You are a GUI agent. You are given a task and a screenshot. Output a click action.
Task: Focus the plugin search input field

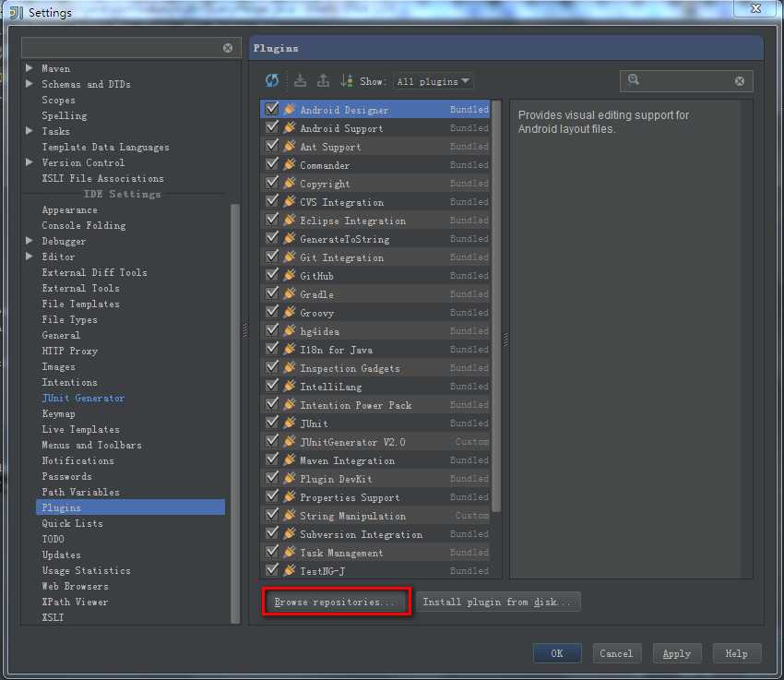[687, 81]
